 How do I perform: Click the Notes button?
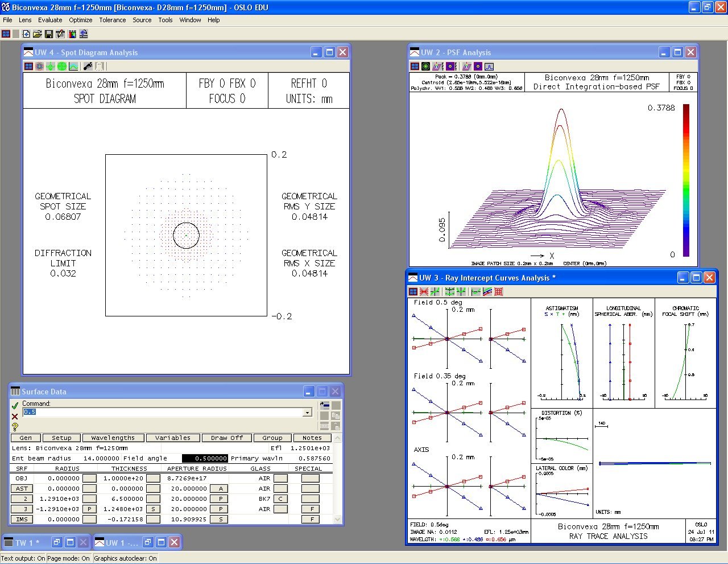[x=312, y=438]
